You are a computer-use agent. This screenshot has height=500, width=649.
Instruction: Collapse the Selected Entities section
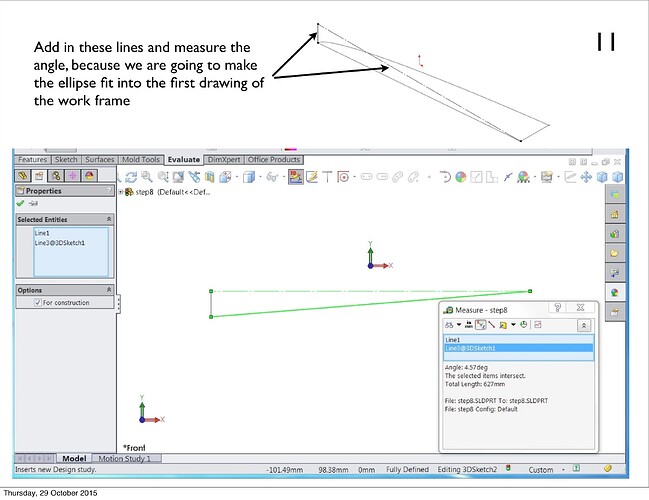(108, 218)
